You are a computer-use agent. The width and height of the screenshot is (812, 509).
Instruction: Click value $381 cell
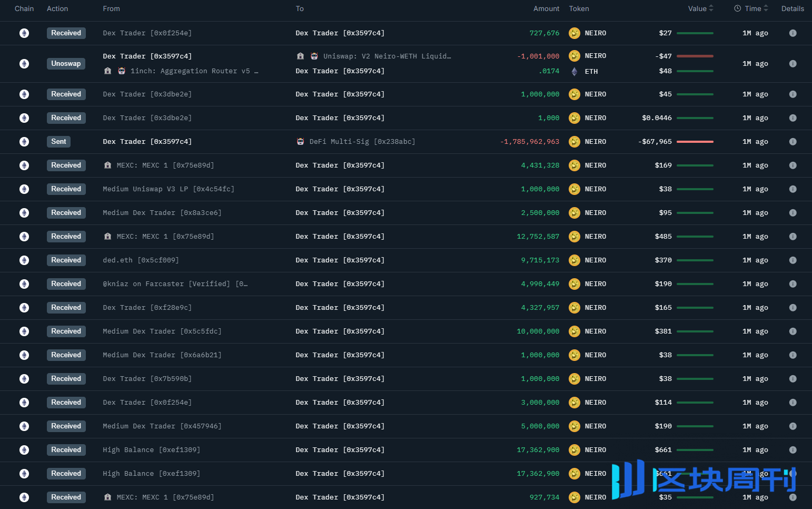[663, 331]
